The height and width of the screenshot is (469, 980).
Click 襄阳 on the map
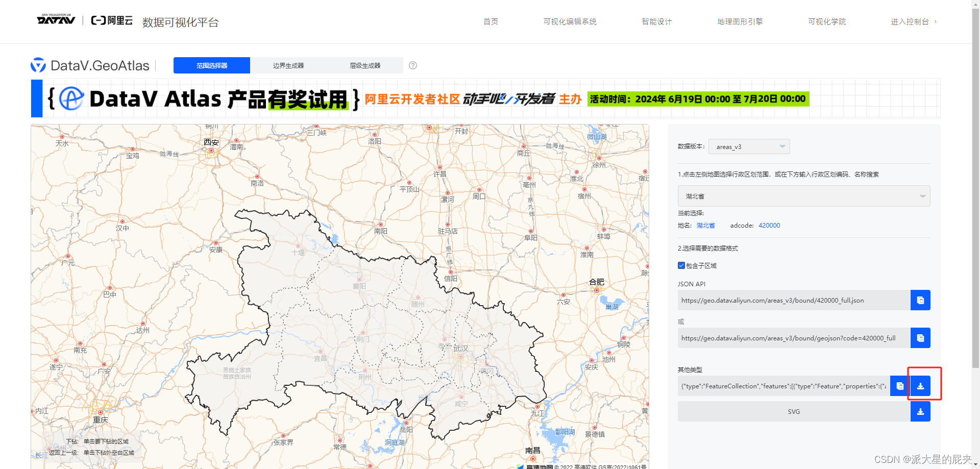(x=359, y=286)
